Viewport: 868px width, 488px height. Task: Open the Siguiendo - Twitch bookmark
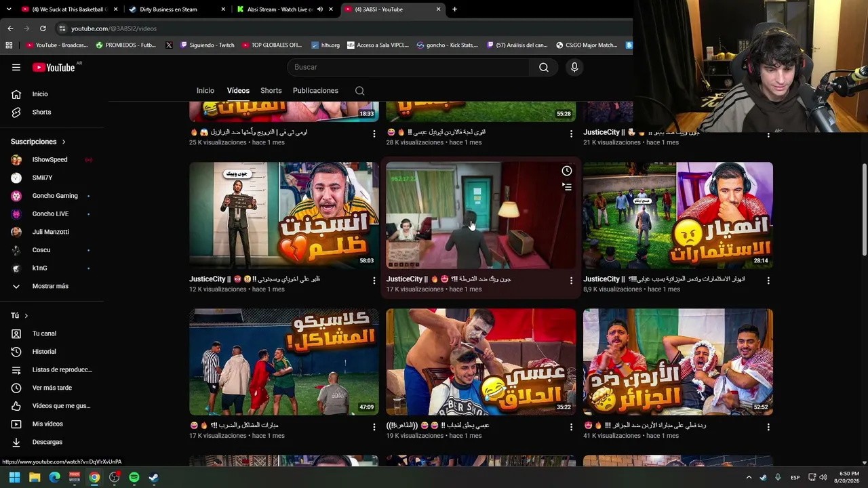pos(207,45)
